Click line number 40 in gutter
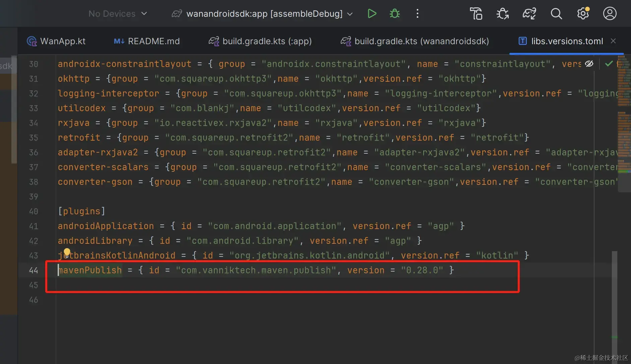631x364 pixels. point(34,211)
